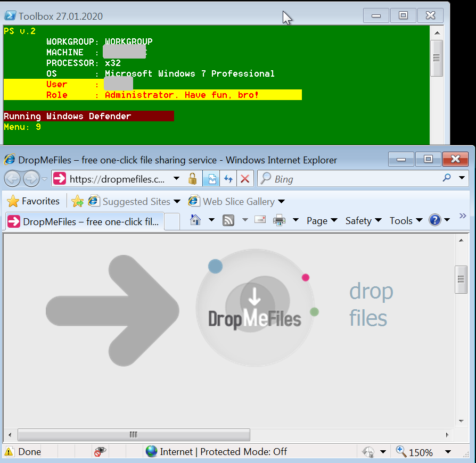Open Web Slice Gallery link
The width and height of the screenshot is (476, 463).
coord(231,201)
